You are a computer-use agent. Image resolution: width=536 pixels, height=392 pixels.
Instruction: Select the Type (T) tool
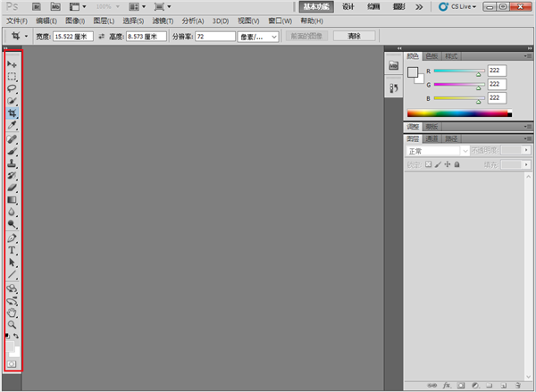click(13, 251)
